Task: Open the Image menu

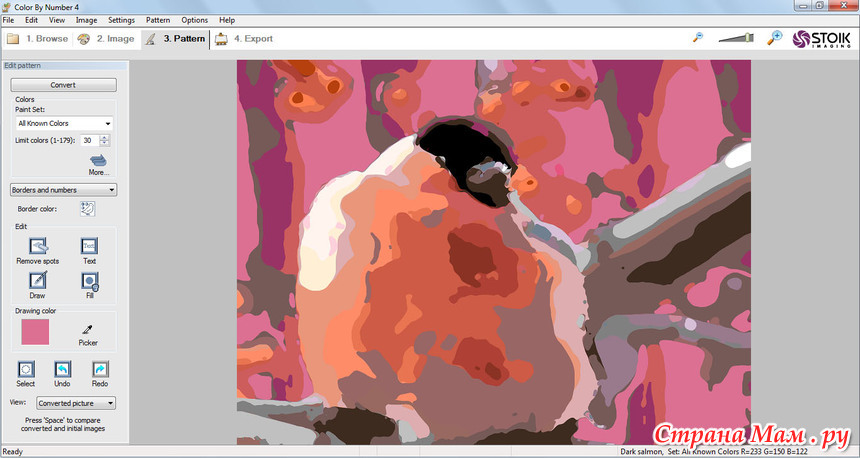Action: click(x=86, y=20)
